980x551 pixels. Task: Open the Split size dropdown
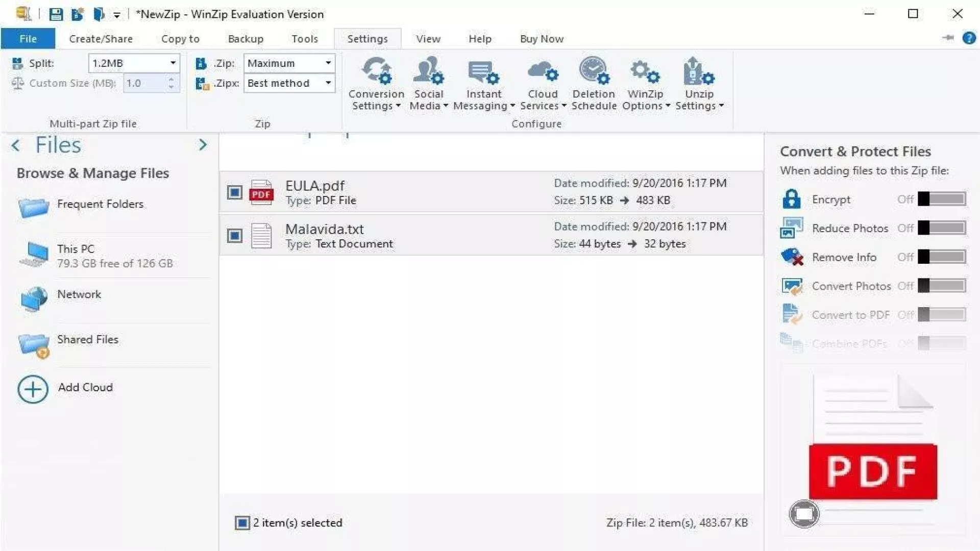(x=173, y=63)
